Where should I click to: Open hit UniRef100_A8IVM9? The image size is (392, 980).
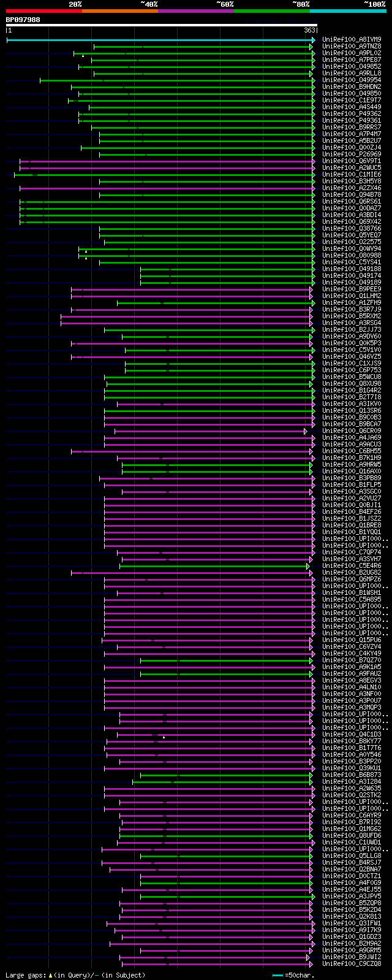pos(352,40)
